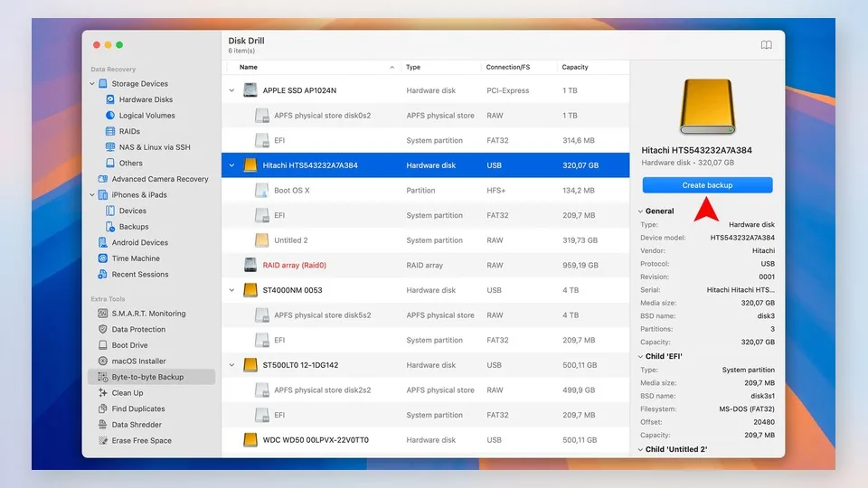Select the Boot OS X partition row
868x488 pixels.
[425, 191]
